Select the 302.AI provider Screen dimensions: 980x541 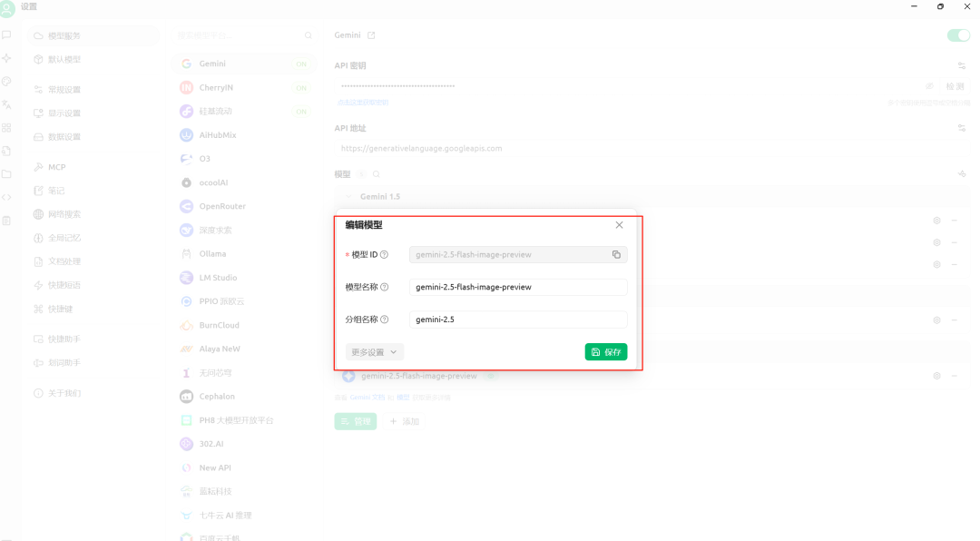(x=244, y=444)
